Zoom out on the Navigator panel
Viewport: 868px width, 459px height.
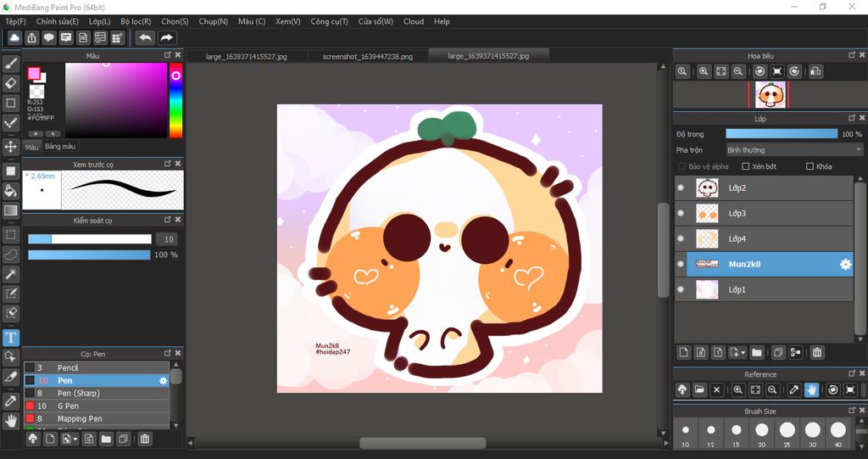[x=738, y=71]
